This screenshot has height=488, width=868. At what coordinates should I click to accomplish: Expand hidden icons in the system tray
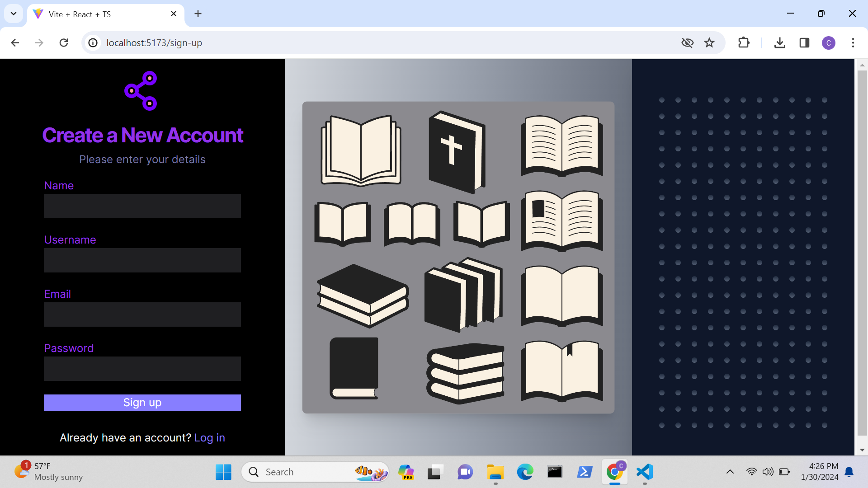(730, 472)
